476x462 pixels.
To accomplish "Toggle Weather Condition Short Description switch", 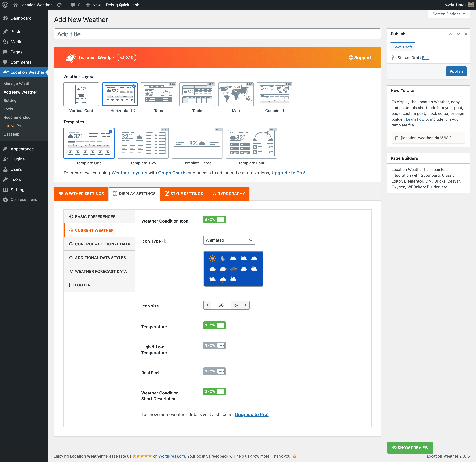I will (x=214, y=391).
